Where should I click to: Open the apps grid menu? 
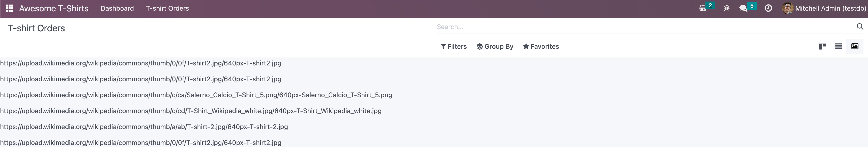pyautogui.click(x=9, y=8)
